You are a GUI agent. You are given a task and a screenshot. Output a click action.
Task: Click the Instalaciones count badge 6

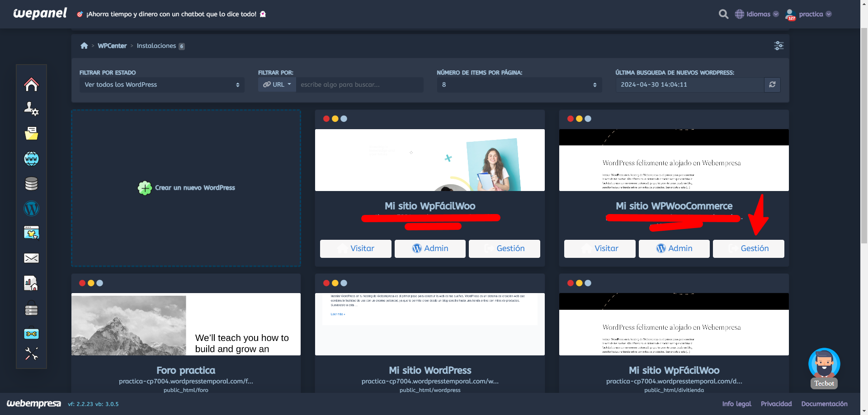tap(182, 46)
